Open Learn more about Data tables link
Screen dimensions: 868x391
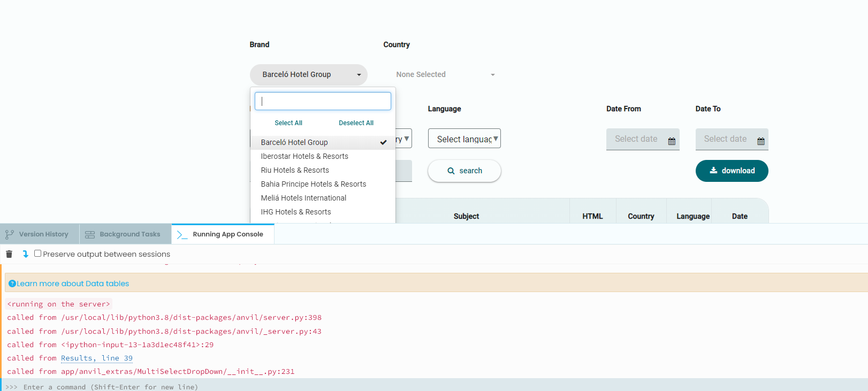click(73, 283)
